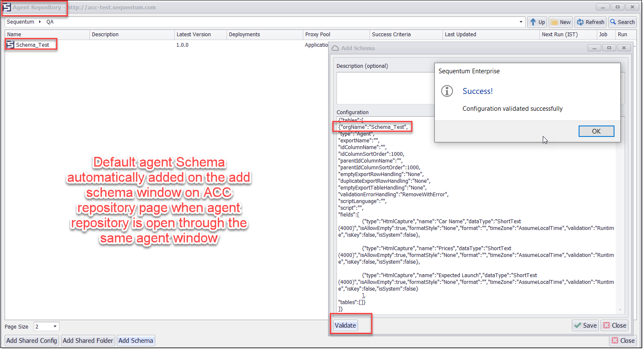Click the Add Shared Config button
Screen dimensions: 644x350
tap(32, 341)
